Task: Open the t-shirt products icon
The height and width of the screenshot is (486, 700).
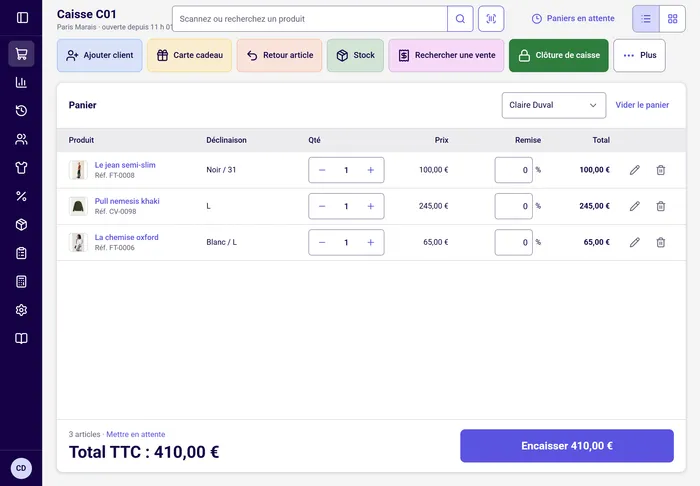Action: (x=21, y=168)
